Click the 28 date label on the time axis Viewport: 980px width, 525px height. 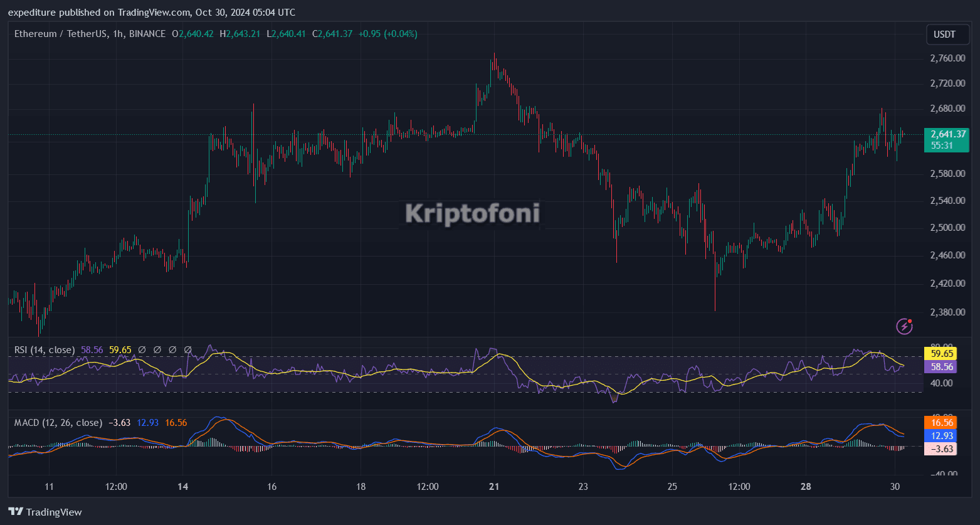click(805, 486)
